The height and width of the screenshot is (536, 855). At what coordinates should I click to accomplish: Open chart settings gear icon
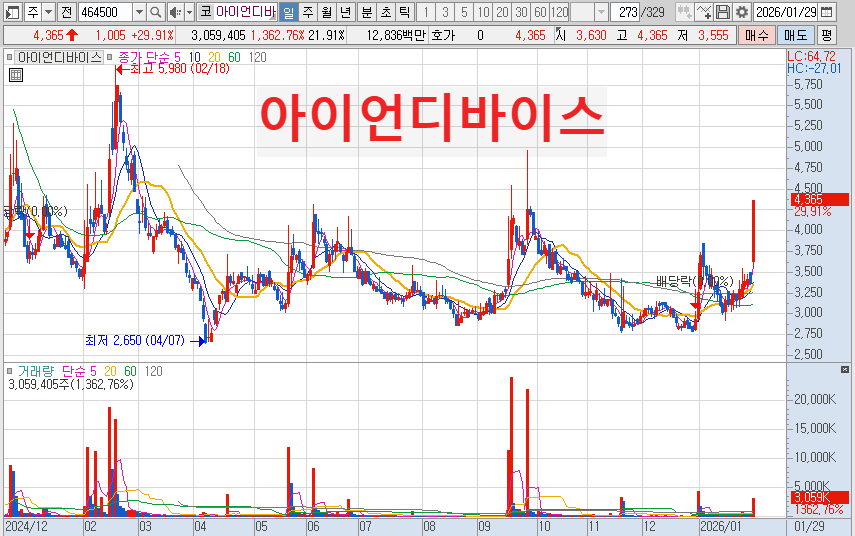pyautogui.click(x=742, y=11)
